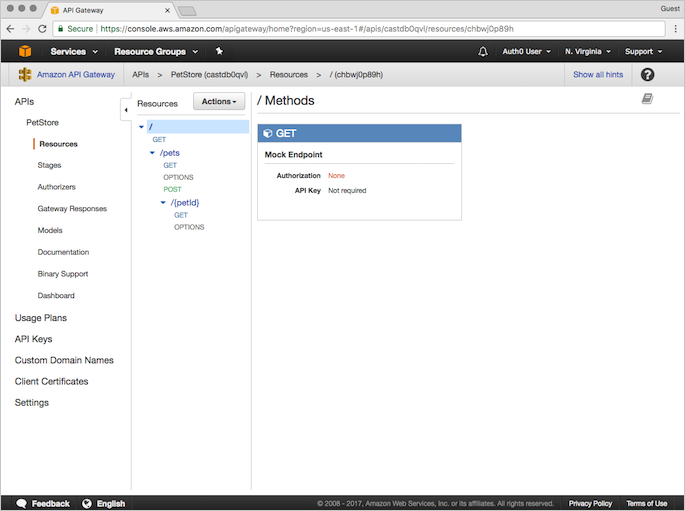
Task: Reload the page with the refresh icon
Action: tap(42, 29)
